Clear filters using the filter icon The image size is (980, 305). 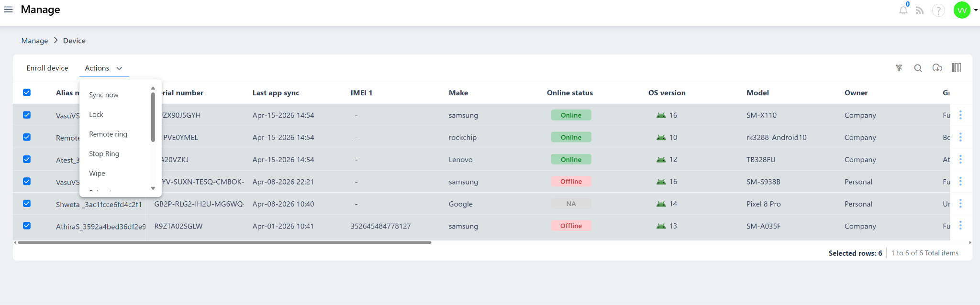click(x=899, y=68)
